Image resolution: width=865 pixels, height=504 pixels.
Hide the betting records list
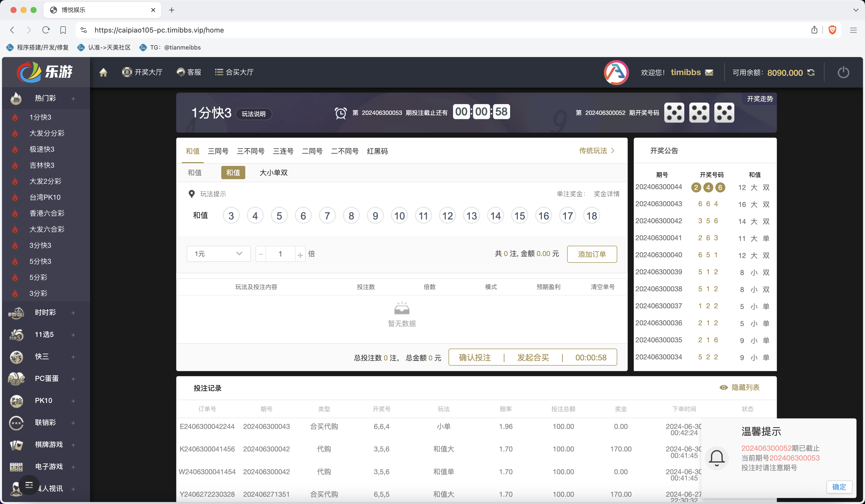tap(739, 387)
